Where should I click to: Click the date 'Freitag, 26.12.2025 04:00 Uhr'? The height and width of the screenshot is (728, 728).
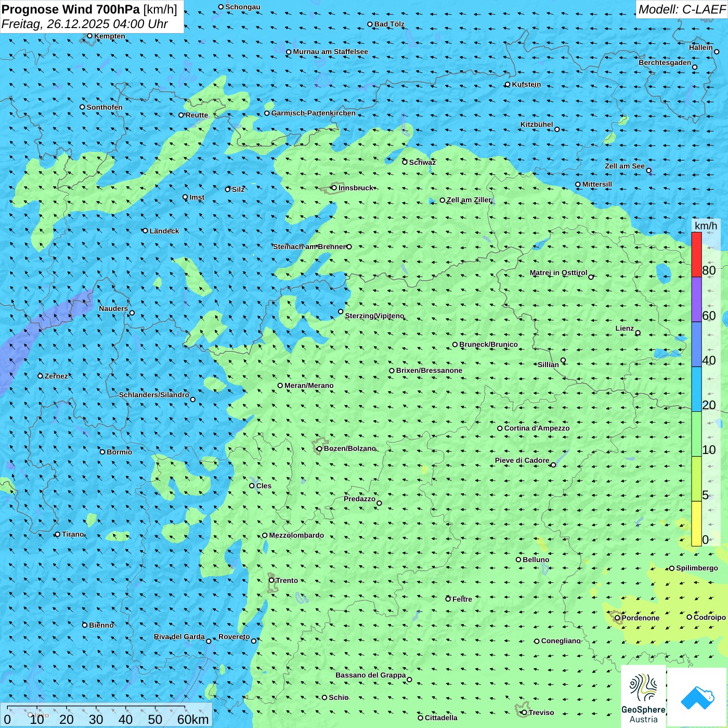85,24
